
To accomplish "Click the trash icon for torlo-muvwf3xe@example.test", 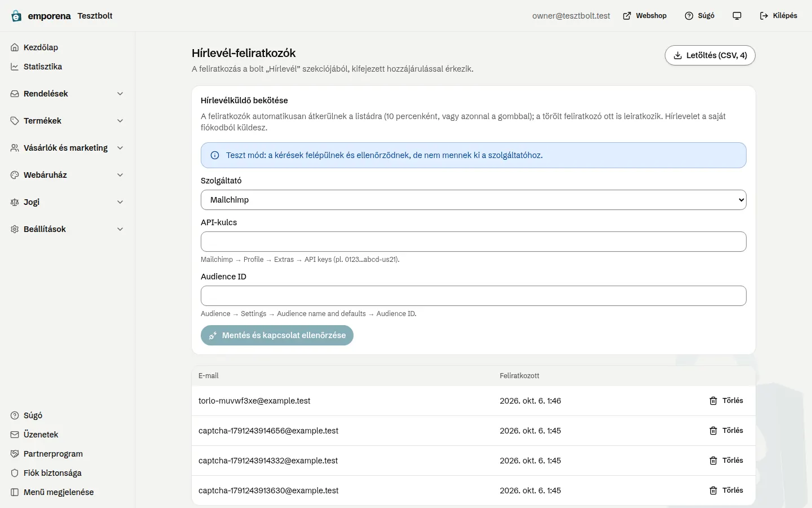I will (x=713, y=401).
